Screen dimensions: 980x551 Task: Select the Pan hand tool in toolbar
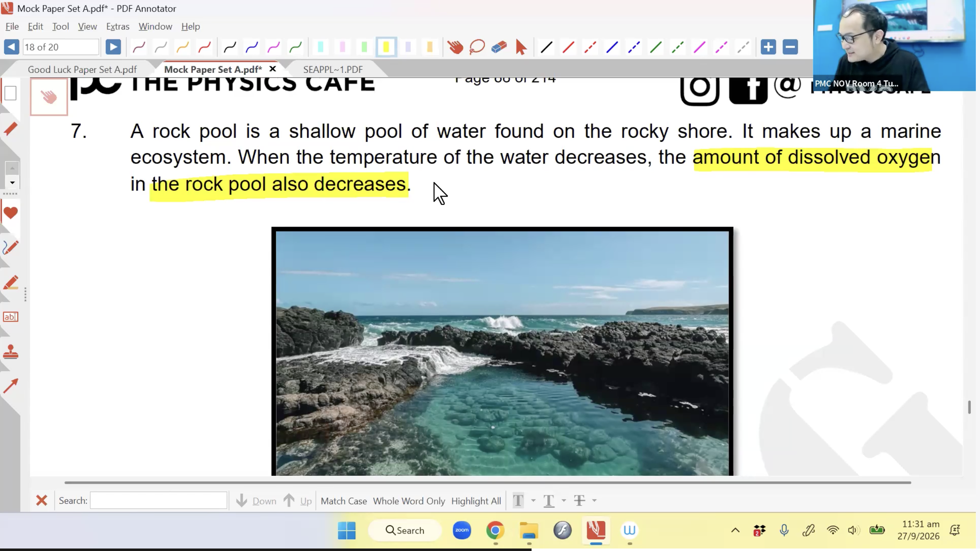point(455,47)
